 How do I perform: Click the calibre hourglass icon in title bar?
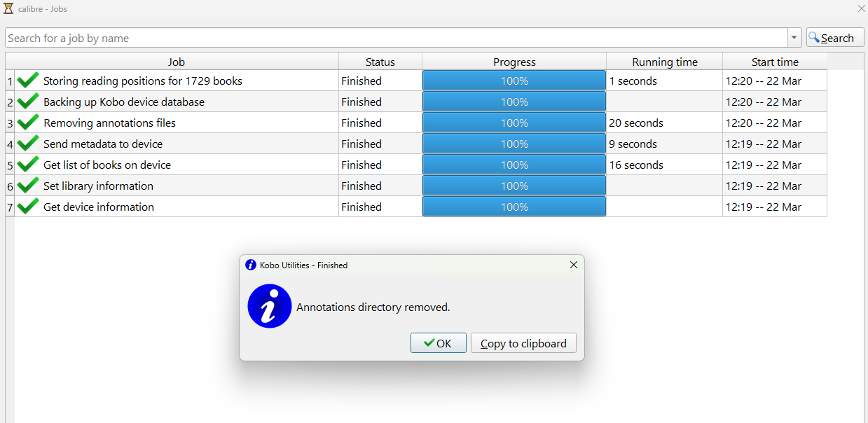(8, 8)
